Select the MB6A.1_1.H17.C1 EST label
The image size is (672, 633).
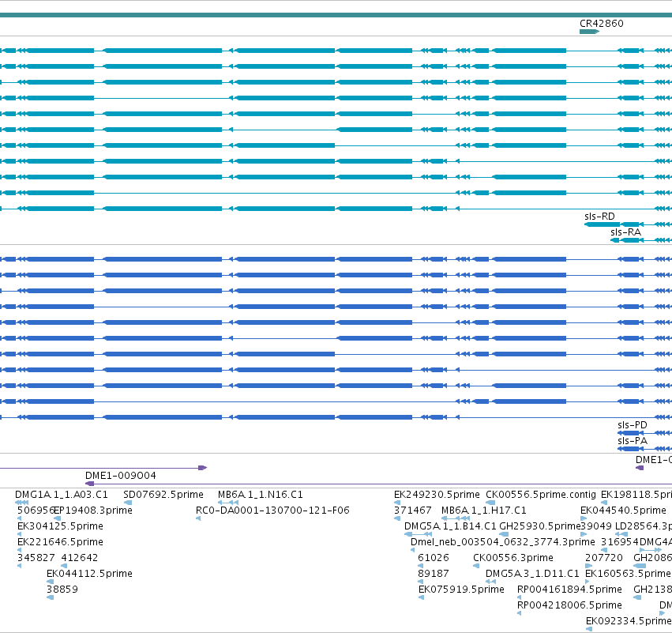click(x=483, y=511)
